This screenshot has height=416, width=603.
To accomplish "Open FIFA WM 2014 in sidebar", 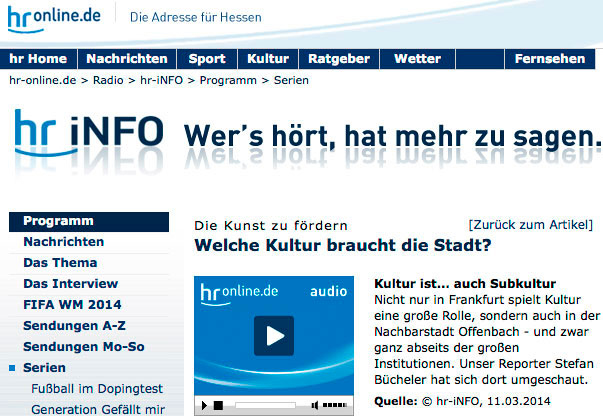I will click(72, 305).
